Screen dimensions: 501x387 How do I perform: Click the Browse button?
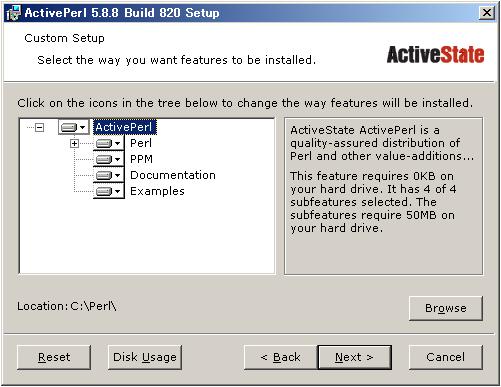pyautogui.click(x=446, y=308)
